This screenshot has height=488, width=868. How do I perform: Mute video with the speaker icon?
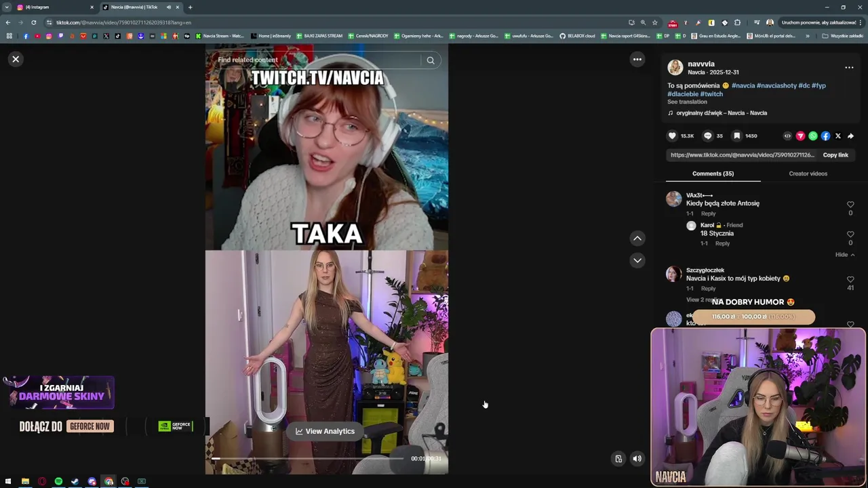tap(637, 459)
